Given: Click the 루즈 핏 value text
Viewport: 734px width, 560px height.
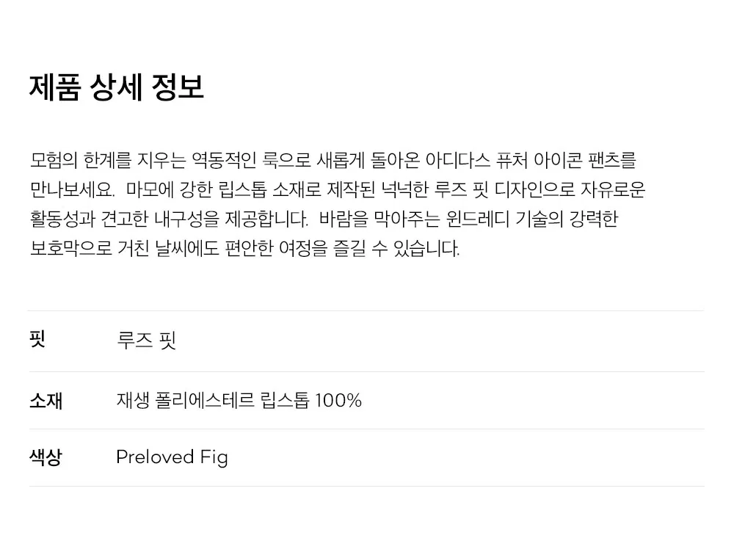Looking at the screenshot, I should [x=146, y=340].
